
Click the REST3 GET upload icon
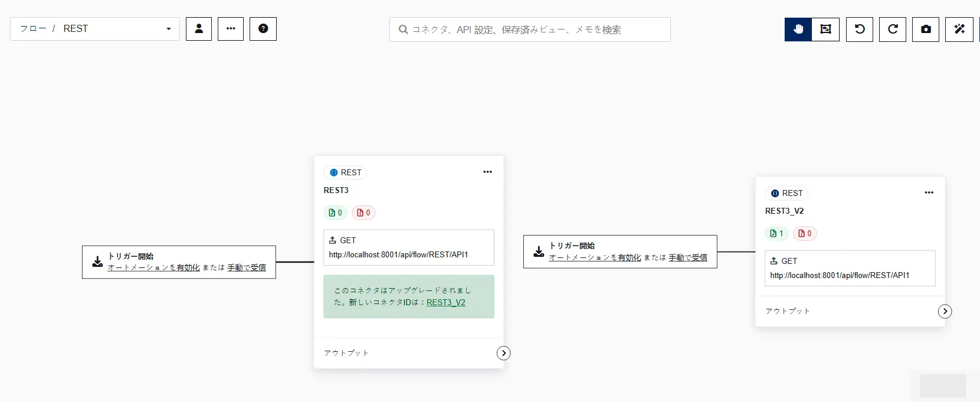point(333,240)
